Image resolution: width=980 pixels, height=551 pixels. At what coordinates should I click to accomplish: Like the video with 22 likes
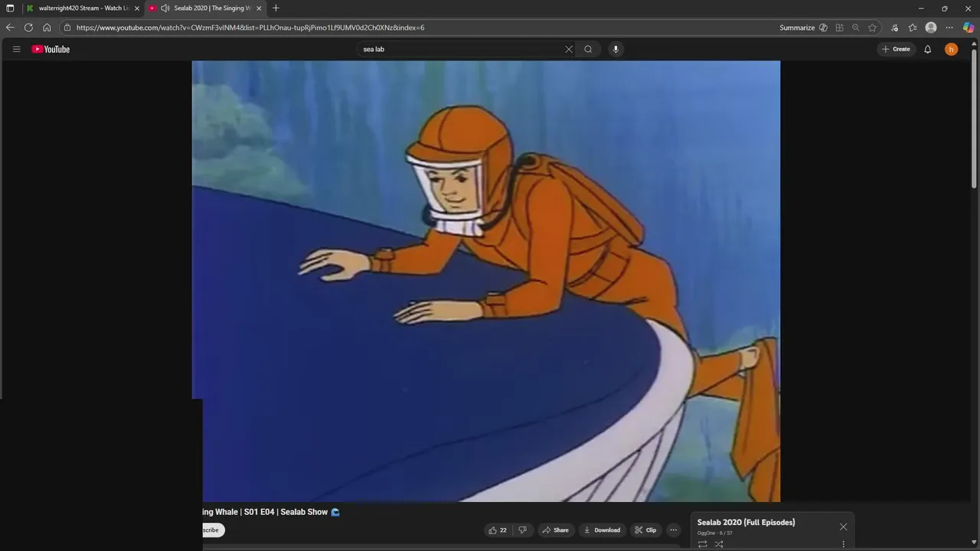pos(497,530)
